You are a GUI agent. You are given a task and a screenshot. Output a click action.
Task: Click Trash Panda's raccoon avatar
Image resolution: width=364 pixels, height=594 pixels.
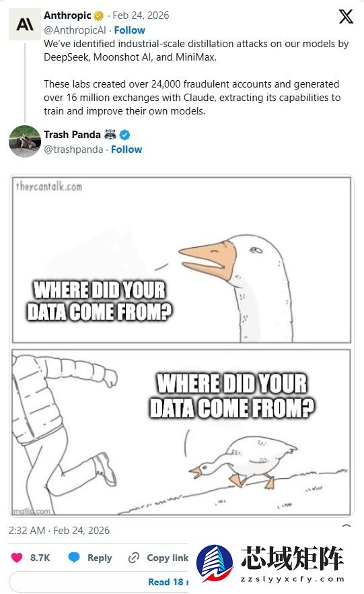coord(25,141)
